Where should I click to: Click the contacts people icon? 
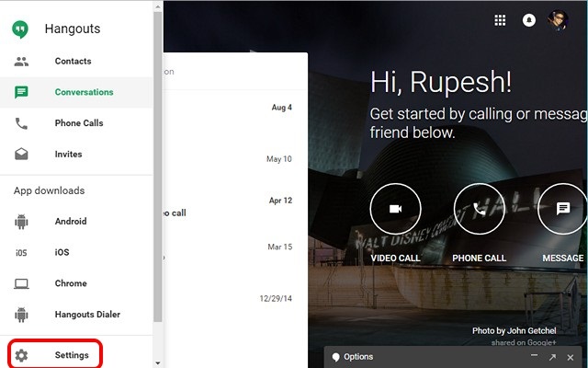21,62
